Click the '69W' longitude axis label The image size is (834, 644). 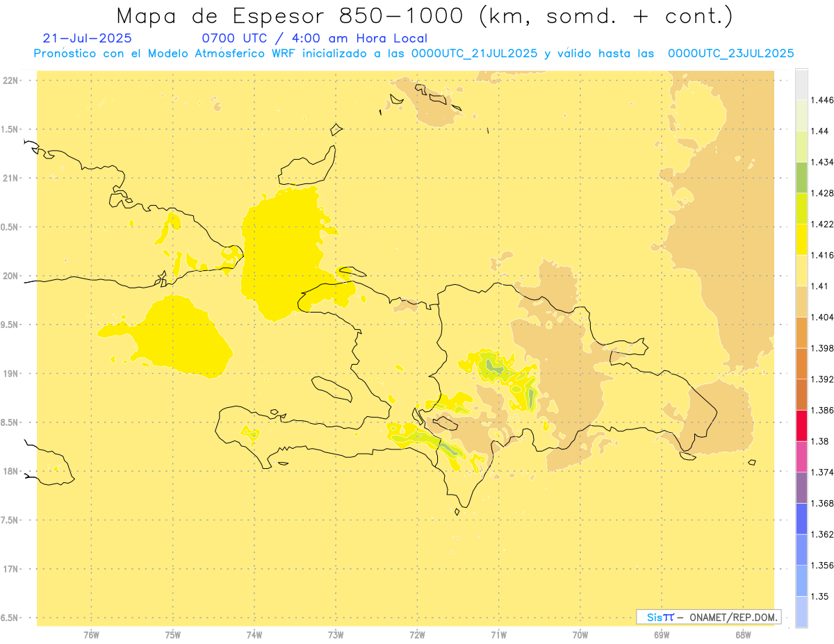tap(662, 635)
